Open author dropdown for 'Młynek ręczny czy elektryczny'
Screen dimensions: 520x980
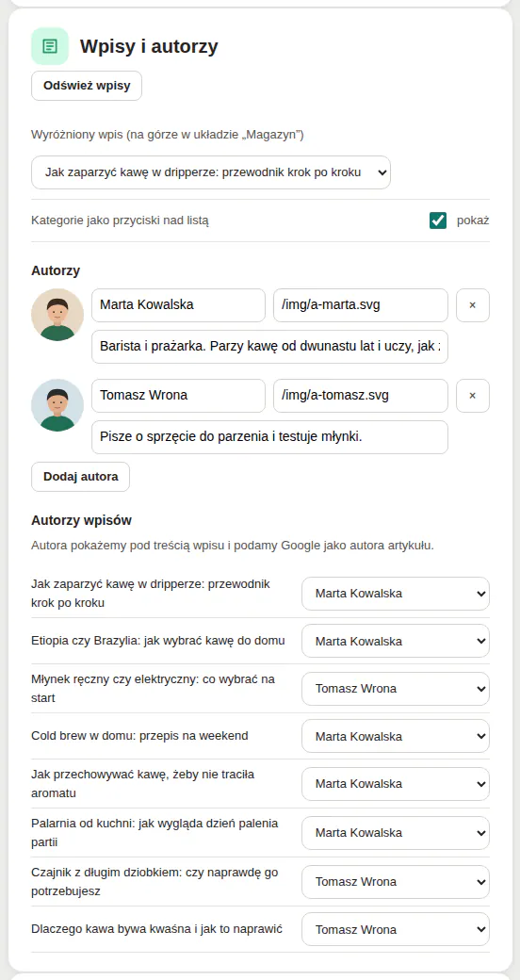[396, 689]
